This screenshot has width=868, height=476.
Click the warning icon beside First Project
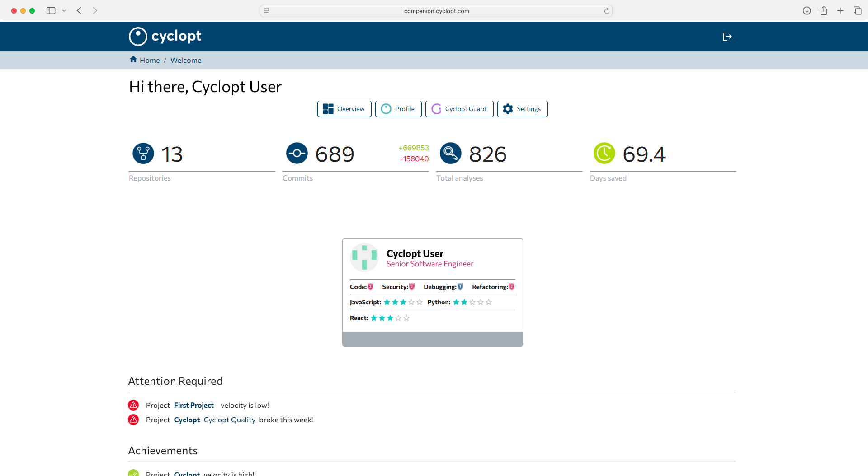(133, 405)
